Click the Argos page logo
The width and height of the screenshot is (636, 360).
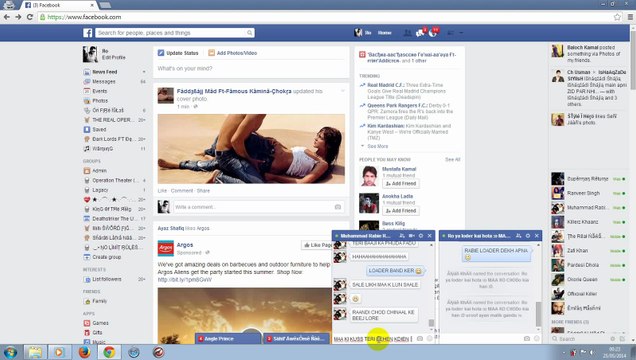(165, 249)
